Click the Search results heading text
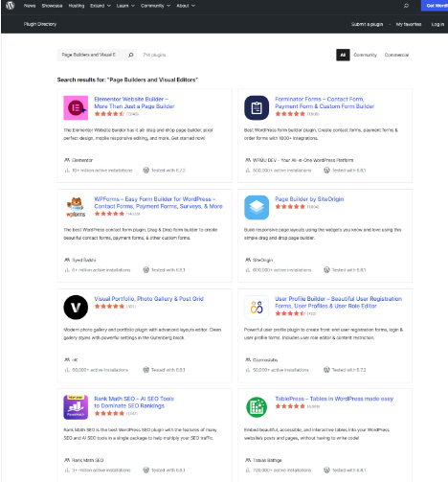Image resolution: width=448 pixels, height=482 pixels. 127,80
